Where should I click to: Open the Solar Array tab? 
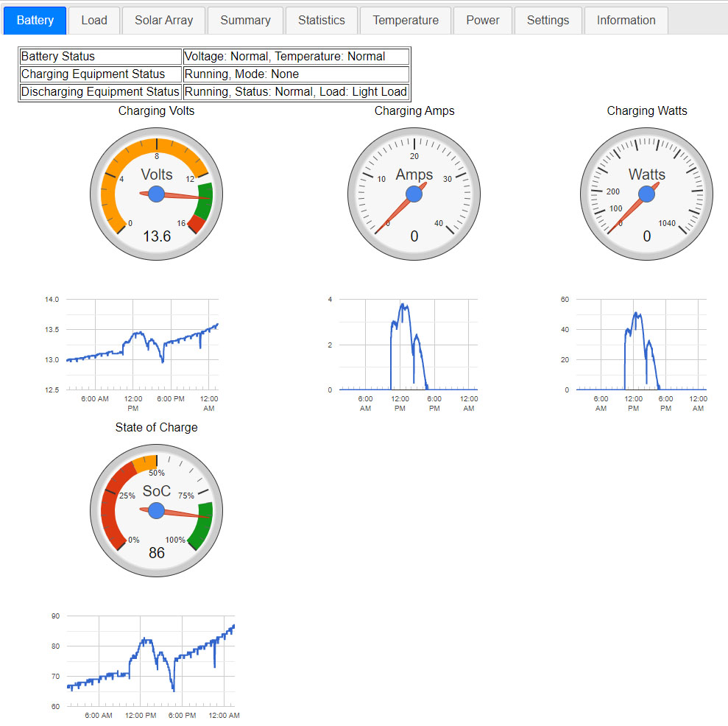click(163, 21)
